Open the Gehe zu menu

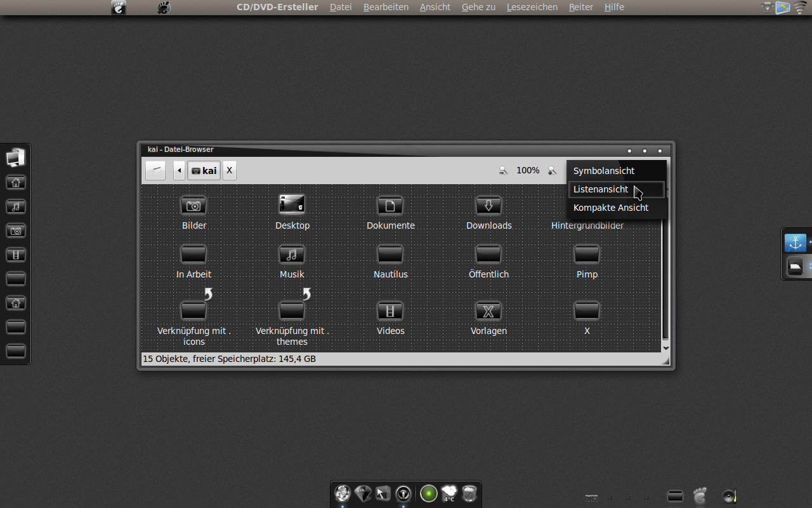478,7
